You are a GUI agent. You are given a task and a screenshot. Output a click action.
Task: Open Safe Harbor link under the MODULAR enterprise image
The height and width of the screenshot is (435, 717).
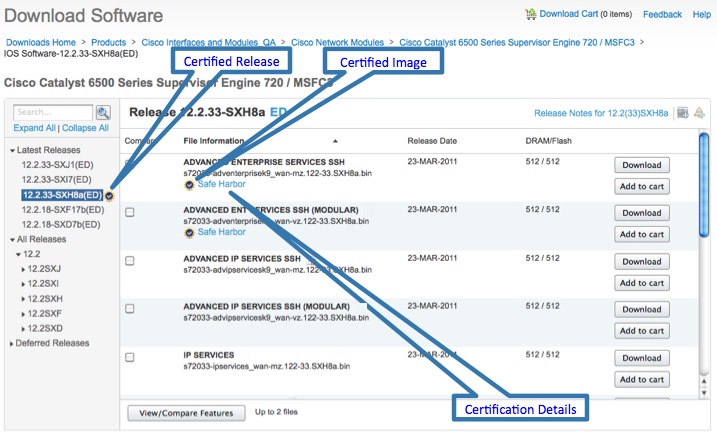[x=221, y=232]
